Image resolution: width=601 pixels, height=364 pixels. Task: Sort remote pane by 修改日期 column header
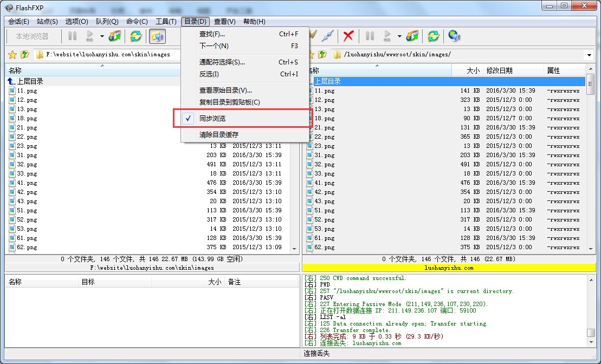click(x=513, y=70)
